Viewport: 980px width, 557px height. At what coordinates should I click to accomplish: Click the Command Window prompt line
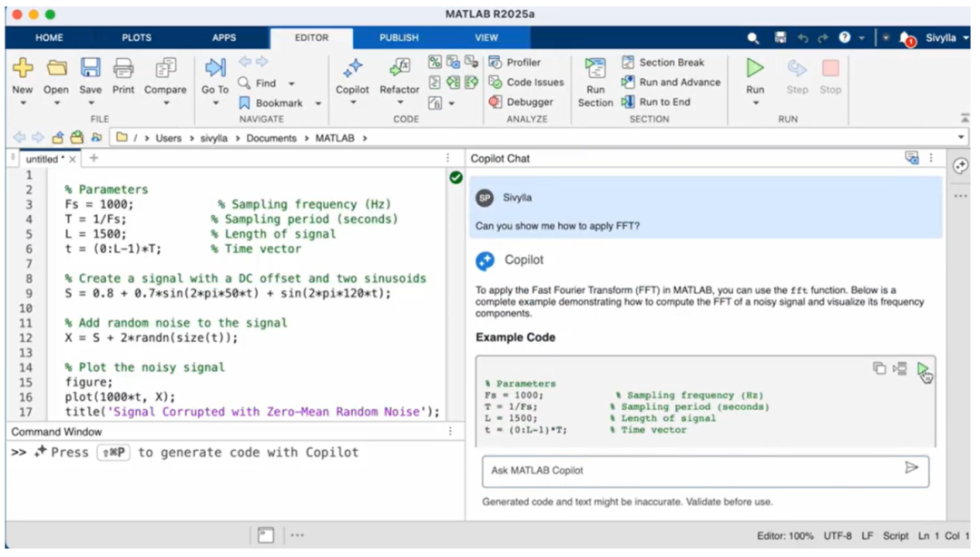pos(236,452)
